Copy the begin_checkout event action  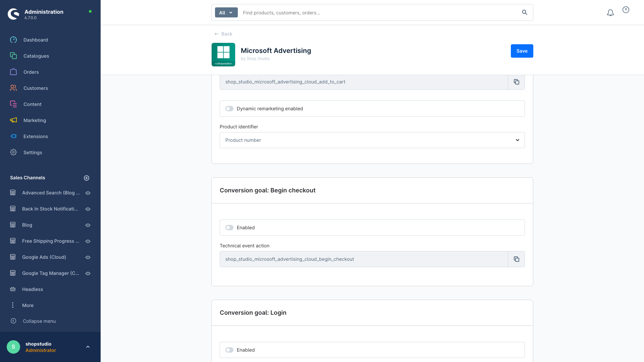tap(517, 259)
